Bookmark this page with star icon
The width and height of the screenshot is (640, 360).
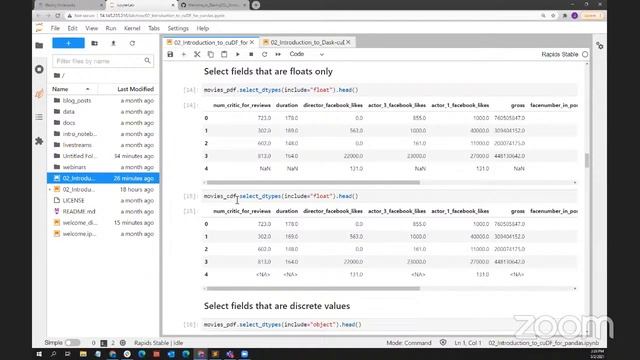(553, 16)
